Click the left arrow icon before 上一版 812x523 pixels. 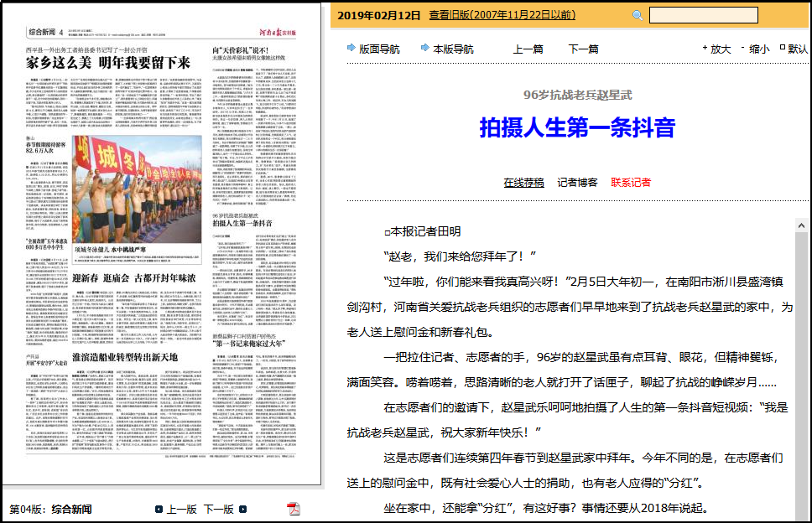159,509
